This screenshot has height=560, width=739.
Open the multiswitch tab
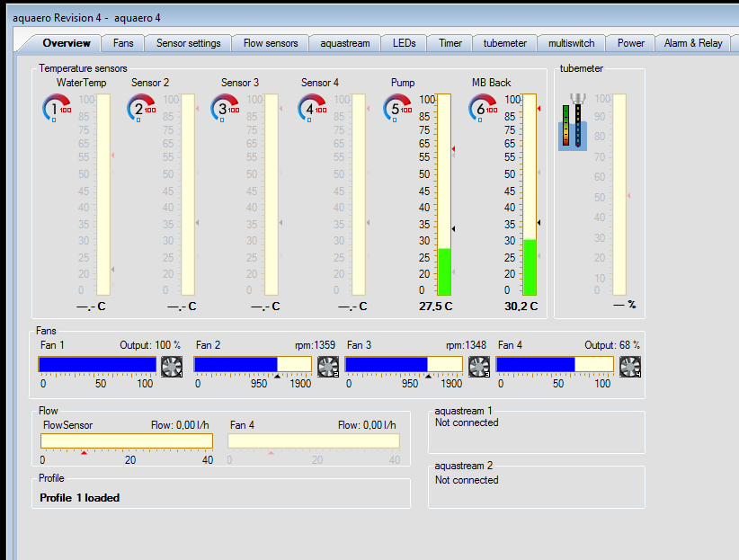coord(571,43)
